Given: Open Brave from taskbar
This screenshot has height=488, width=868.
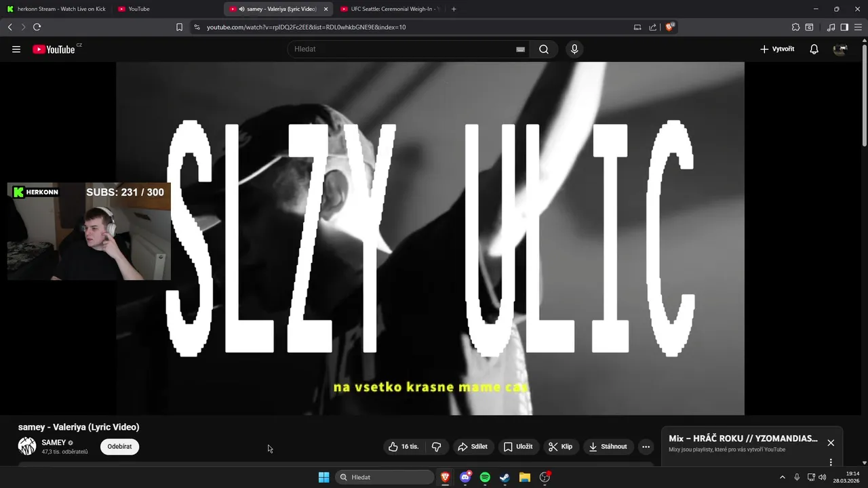Looking at the screenshot, I should pos(445,477).
